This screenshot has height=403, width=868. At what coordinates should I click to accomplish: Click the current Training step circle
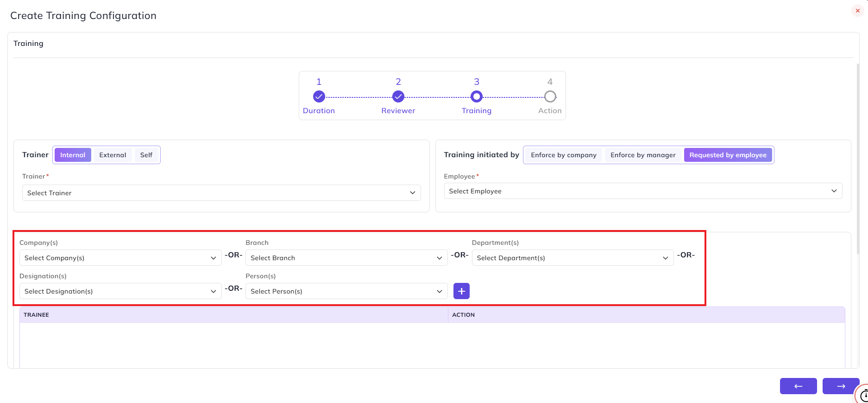477,96
